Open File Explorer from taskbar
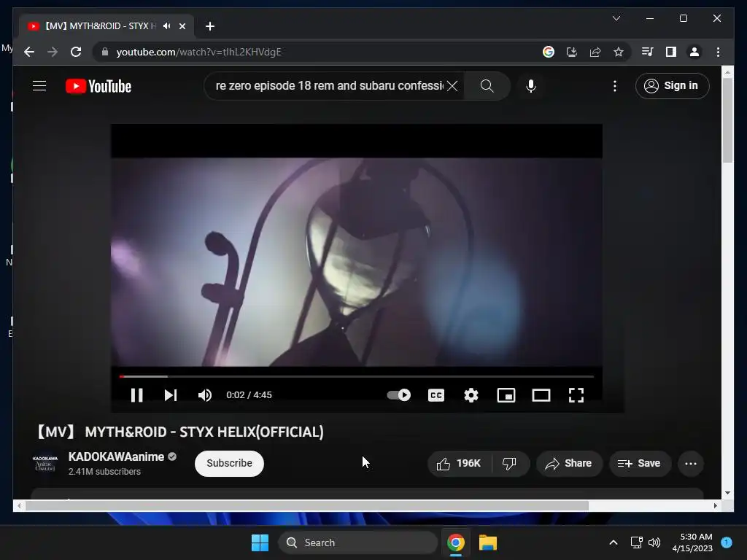 click(488, 542)
